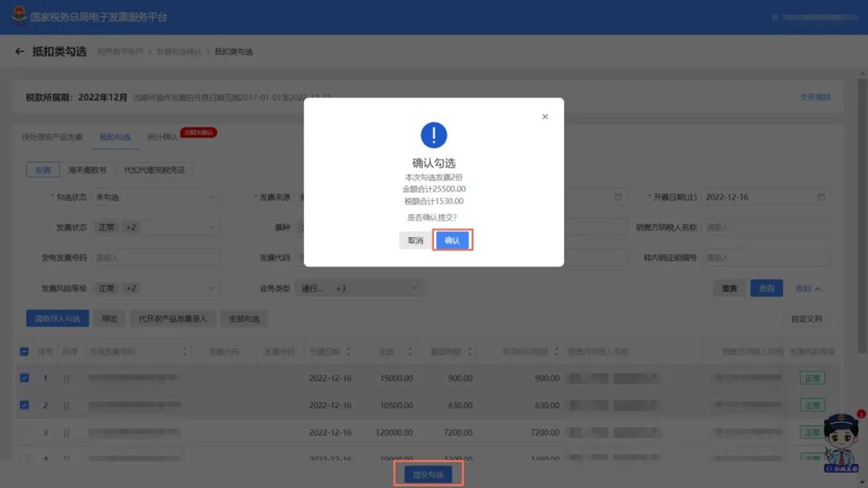Open the 发票状态 dropdown

point(155,228)
